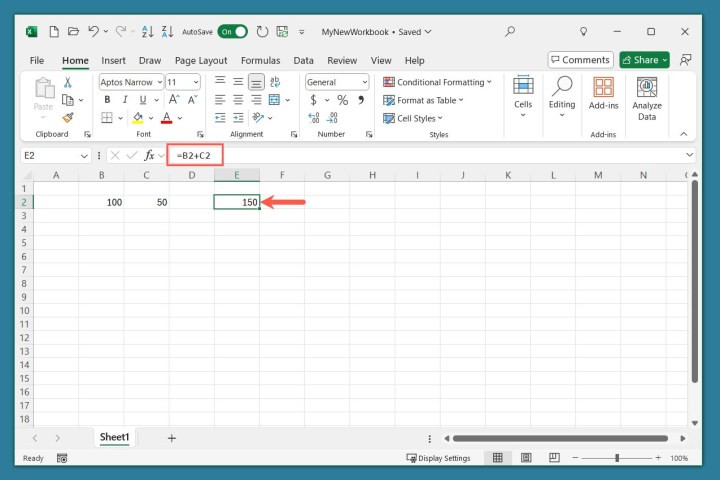Switch to the Insert tab
Image resolution: width=720 pixels, height=480 pixels.
pyautogui.click(x=113, y=60)
